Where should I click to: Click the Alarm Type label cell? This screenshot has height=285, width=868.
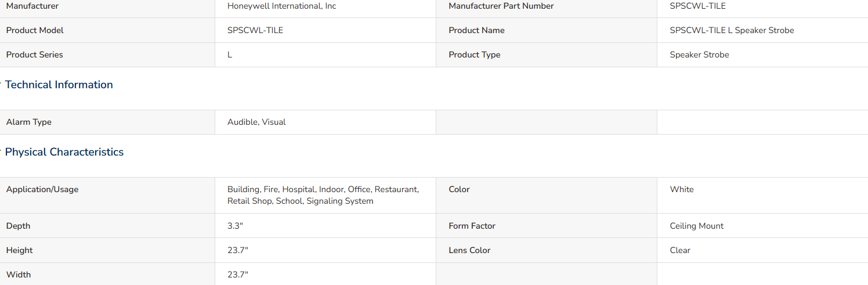(107, 122)
